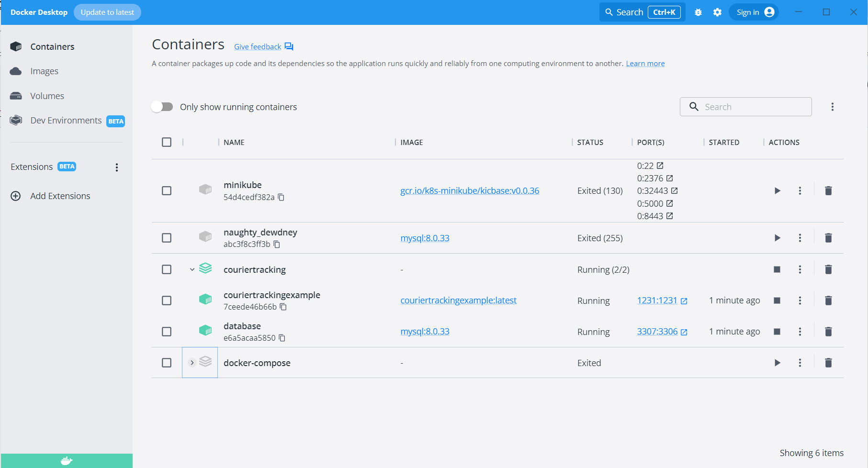The image size is (868, 468).
Task: Copy naughty_dewdney container ID
Action: pos(277,244)
